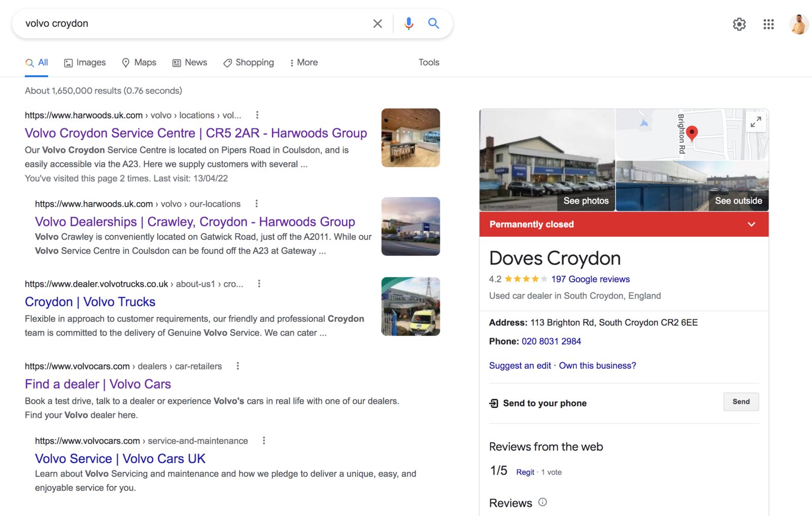812x516 pixels.
Task: Open Google settings gear icon
Action: [739, 24]
